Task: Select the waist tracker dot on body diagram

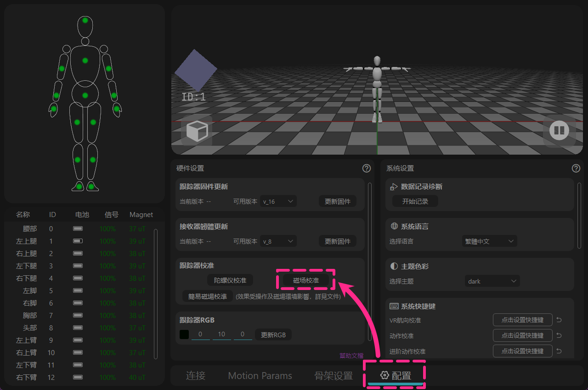Action: point(85,95)
